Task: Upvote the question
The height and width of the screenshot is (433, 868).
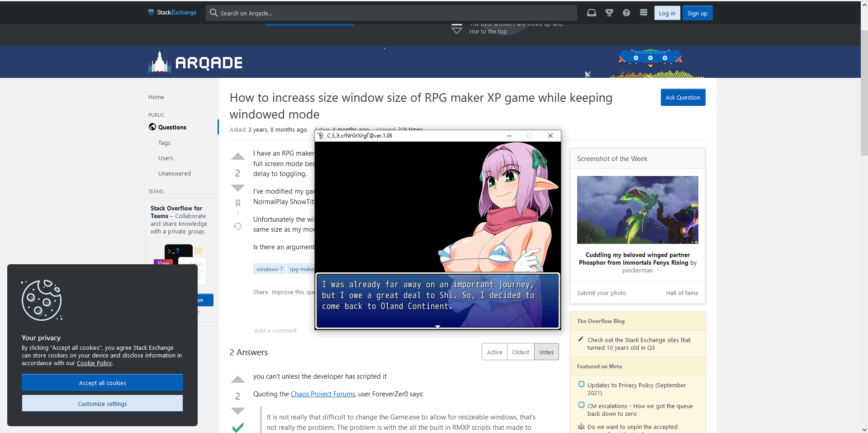Action: pos(238,157)
